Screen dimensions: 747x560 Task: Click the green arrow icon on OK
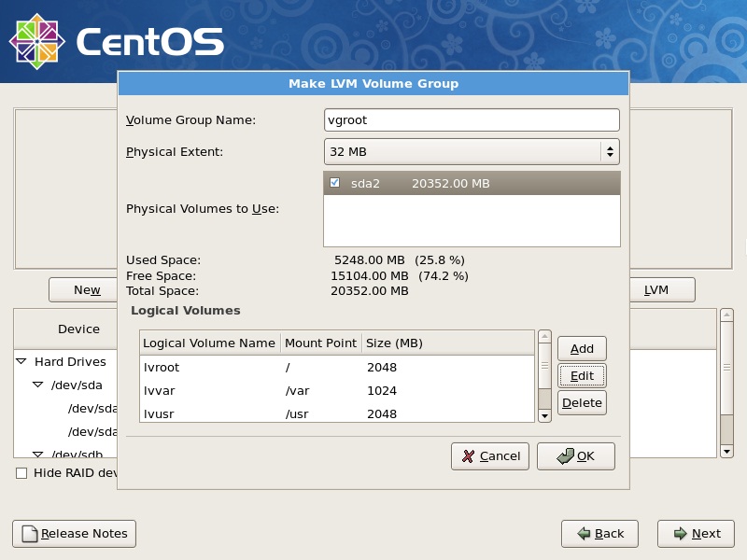coord(565,455)
